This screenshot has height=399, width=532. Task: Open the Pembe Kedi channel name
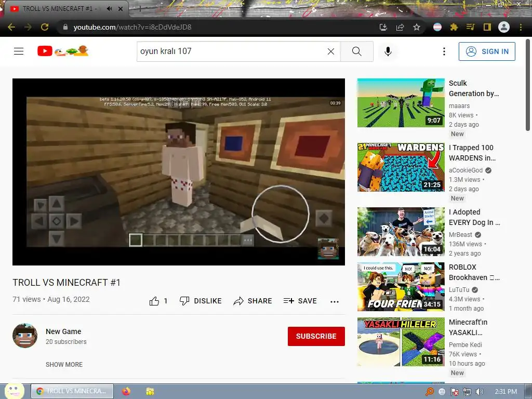coord(465,345)
